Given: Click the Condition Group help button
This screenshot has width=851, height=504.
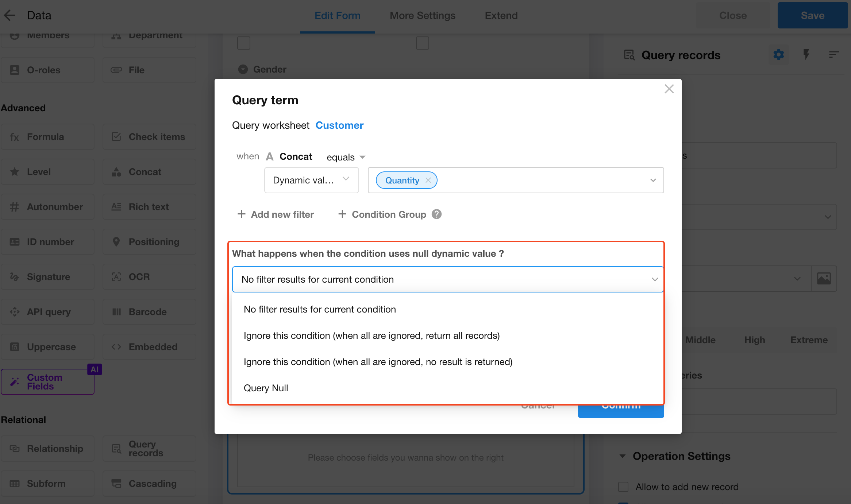Looking at the screenshot, I should coord(436,214).
